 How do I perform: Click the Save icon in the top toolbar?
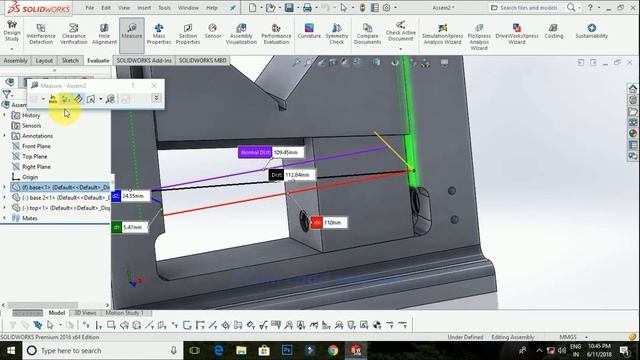(289, 8)
